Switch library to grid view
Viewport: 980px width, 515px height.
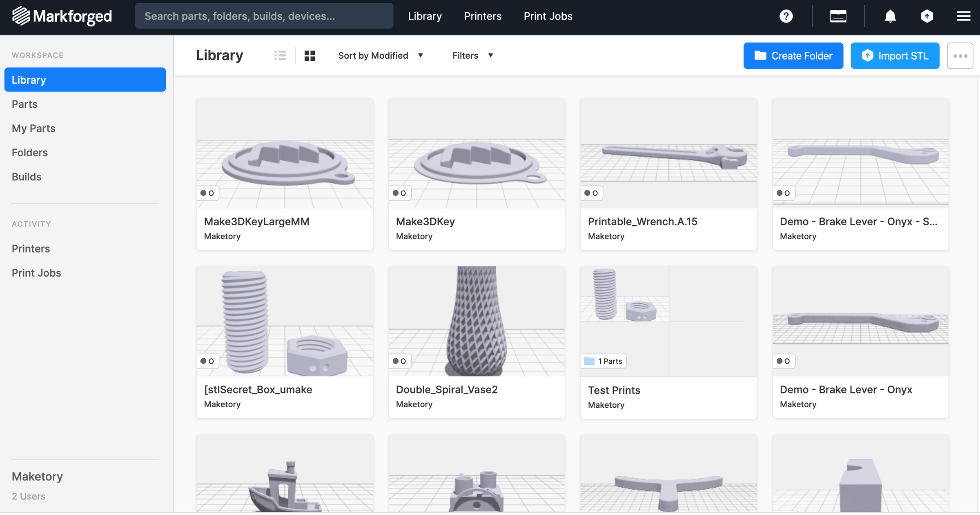click(x=310, y=55)
